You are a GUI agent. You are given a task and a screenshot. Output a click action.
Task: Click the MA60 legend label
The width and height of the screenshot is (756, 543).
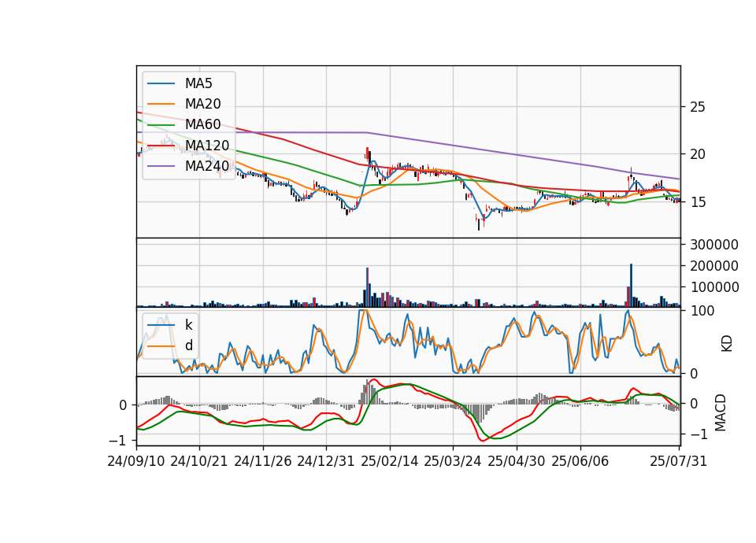202,125
